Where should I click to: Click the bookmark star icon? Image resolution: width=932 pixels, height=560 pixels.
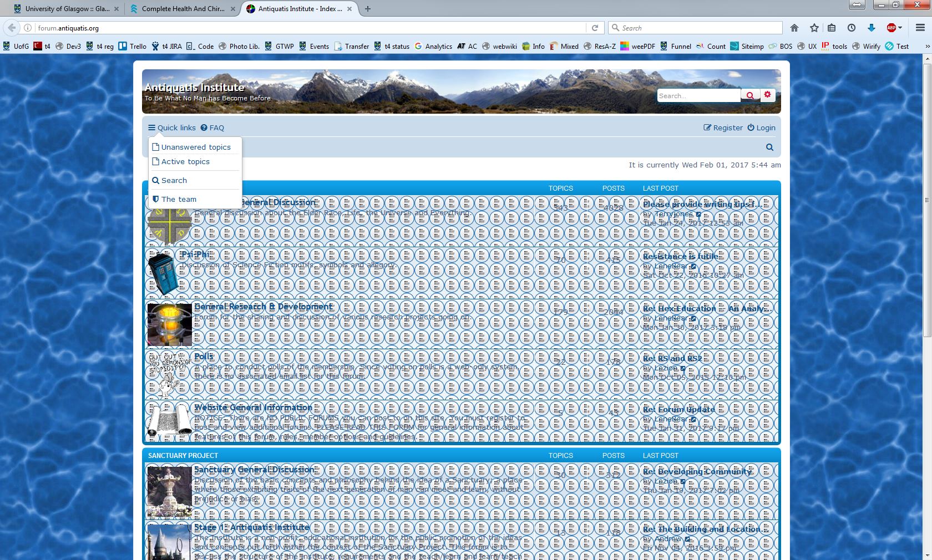pos(814,28)
